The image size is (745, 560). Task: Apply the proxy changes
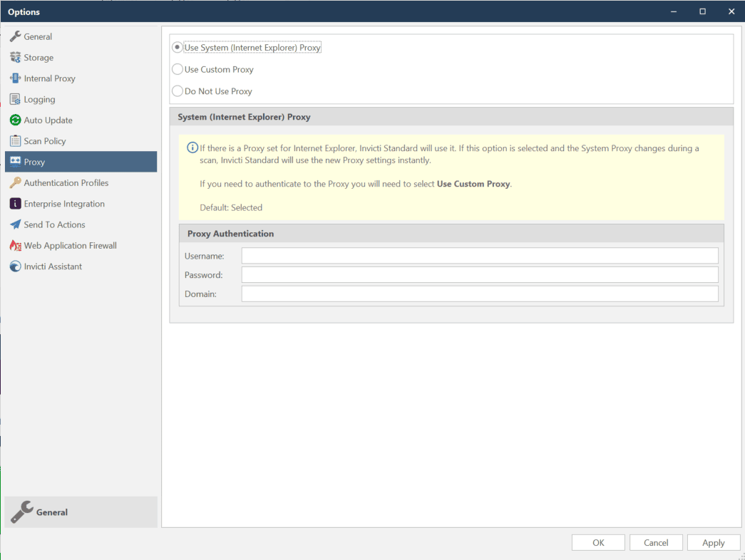point(714,542)
